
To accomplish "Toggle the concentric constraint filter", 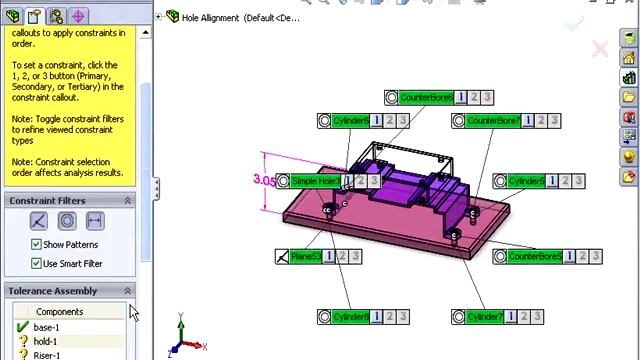I will (67, 221).
